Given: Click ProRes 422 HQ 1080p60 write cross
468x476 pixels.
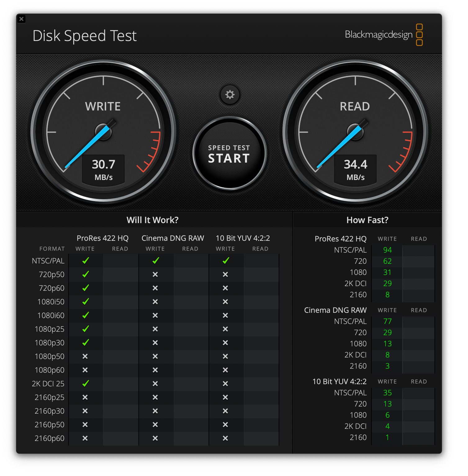Looking at the screenshot, I should [x=85, y=370].
